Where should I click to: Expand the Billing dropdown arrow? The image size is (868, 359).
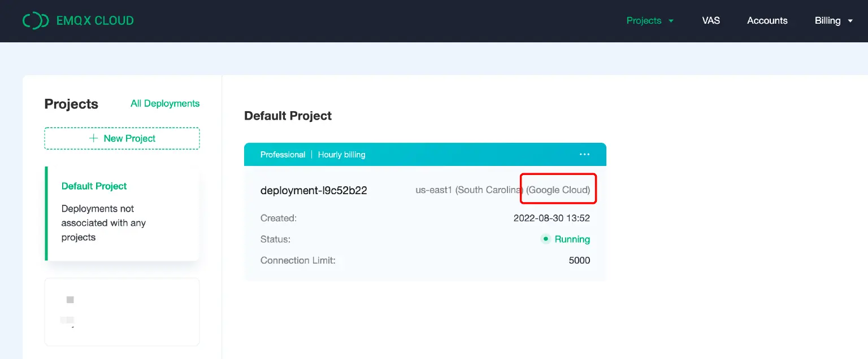tap(850, 21)
